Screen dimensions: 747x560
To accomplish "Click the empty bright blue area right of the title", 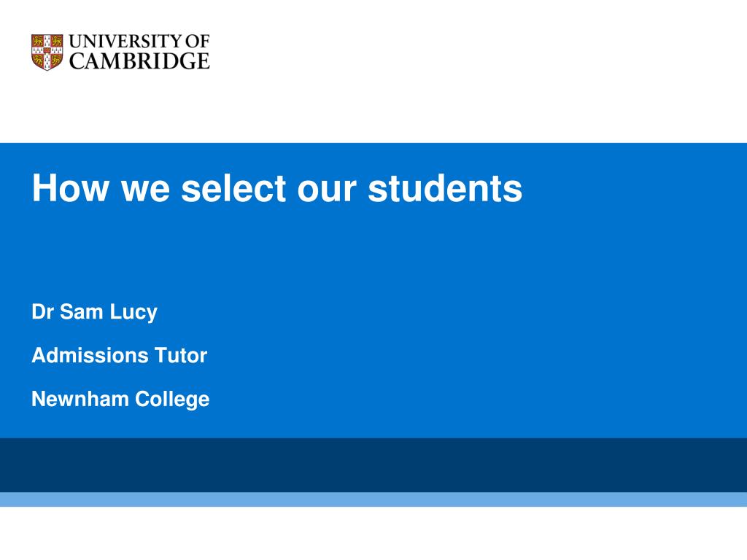I will (634, 188).
